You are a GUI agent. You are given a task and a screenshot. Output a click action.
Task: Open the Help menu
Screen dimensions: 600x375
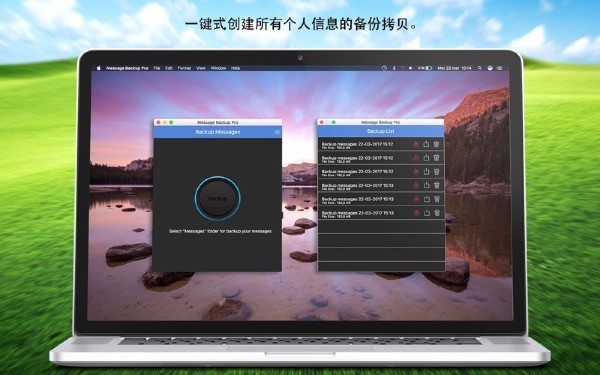[x=235, y=68]
